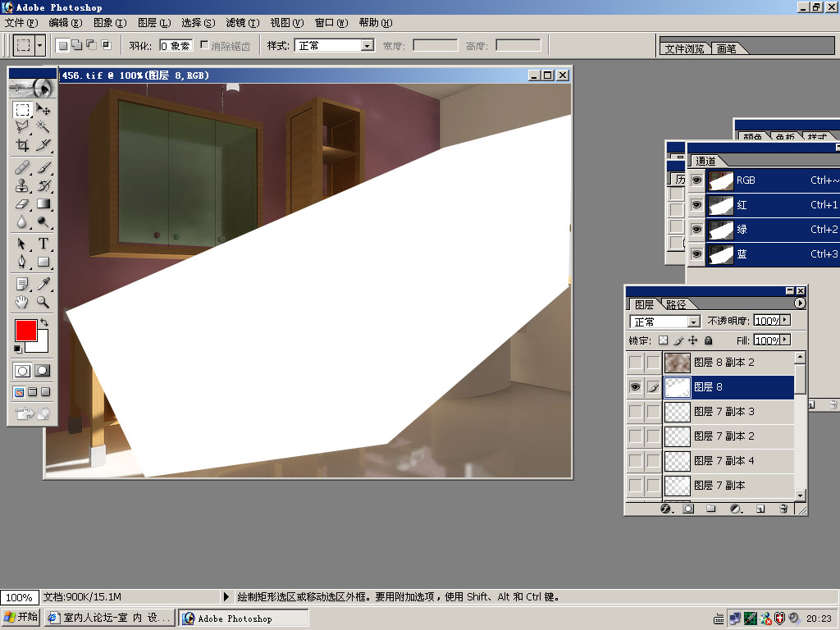Select the Crop tool
Viewport: 840px width, 630px height.
click(22, 144)
